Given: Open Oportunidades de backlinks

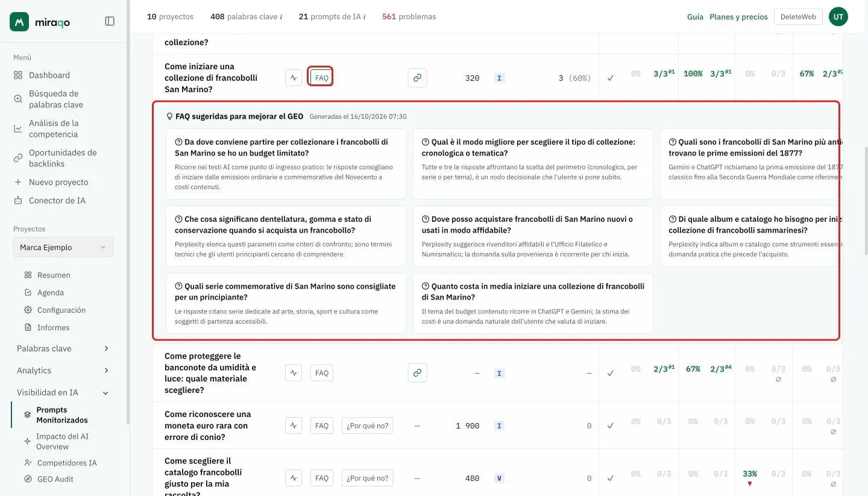Looking at the screenshot, I should 63,158.
